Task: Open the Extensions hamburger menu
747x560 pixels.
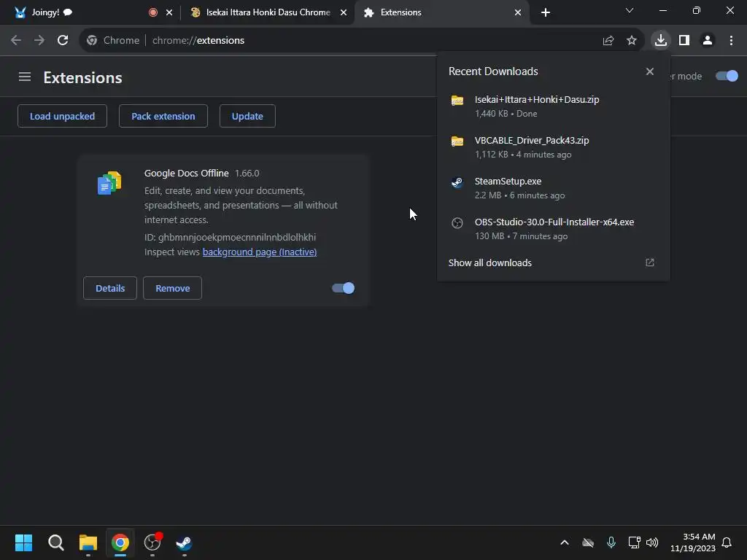Action: click(25, 77)
